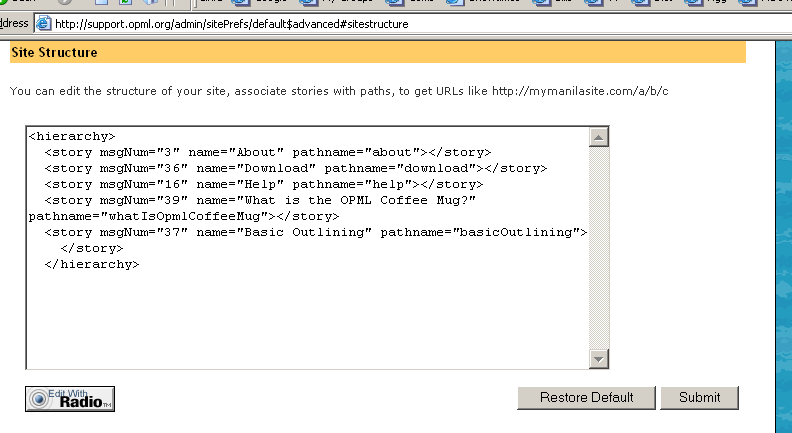Viewport: 792px width, 433px height.
Task: Click the hierarchy text box scrollbar track
Action: coord(599,250)
